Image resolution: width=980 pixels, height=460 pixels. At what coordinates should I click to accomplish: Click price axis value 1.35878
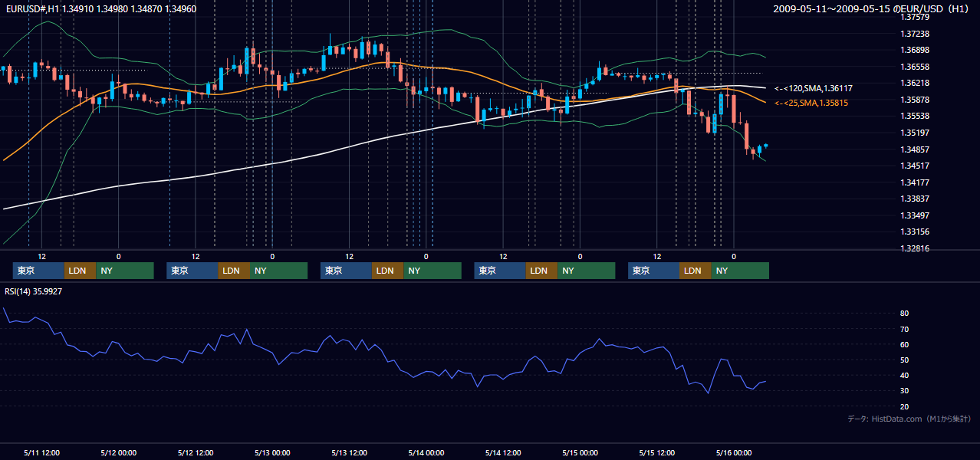(914, 100)
